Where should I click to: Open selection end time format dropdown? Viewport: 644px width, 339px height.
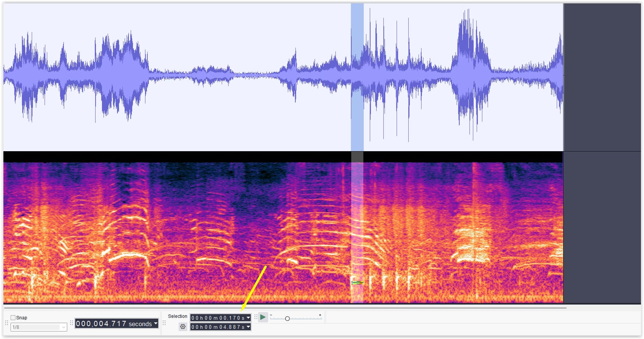(248, 327)
